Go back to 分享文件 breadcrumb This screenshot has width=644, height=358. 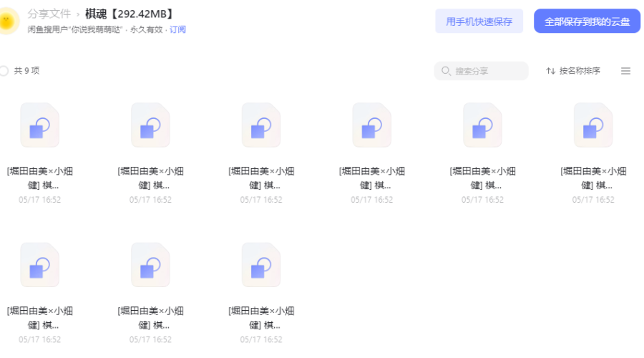pyautogui.click(x=49, y=14)
